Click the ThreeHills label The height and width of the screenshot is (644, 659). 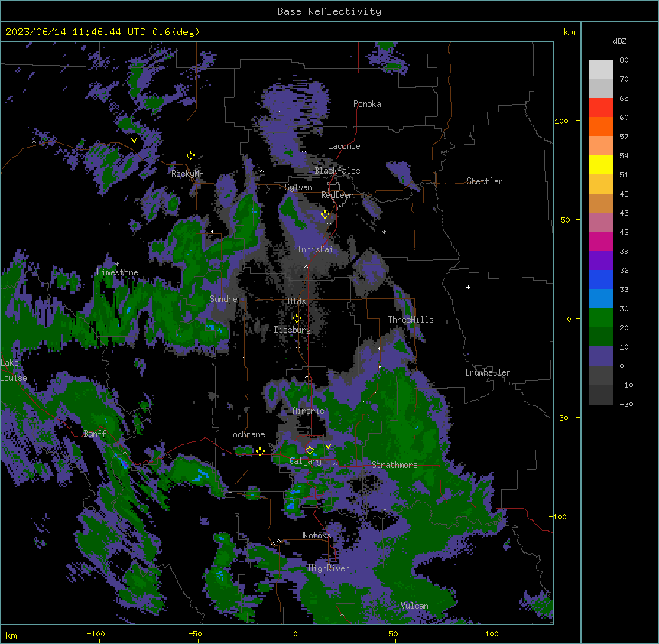(x=411, y=320)
